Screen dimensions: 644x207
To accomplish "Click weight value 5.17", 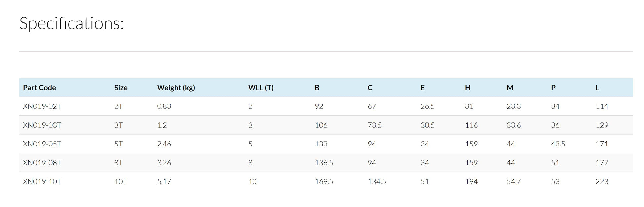I will tap(164, 182).
